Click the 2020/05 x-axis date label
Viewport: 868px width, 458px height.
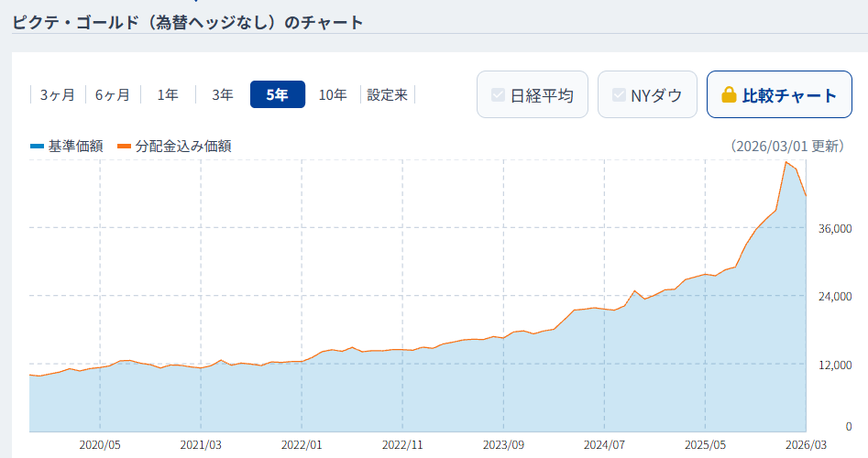click(x=100, y=444)
